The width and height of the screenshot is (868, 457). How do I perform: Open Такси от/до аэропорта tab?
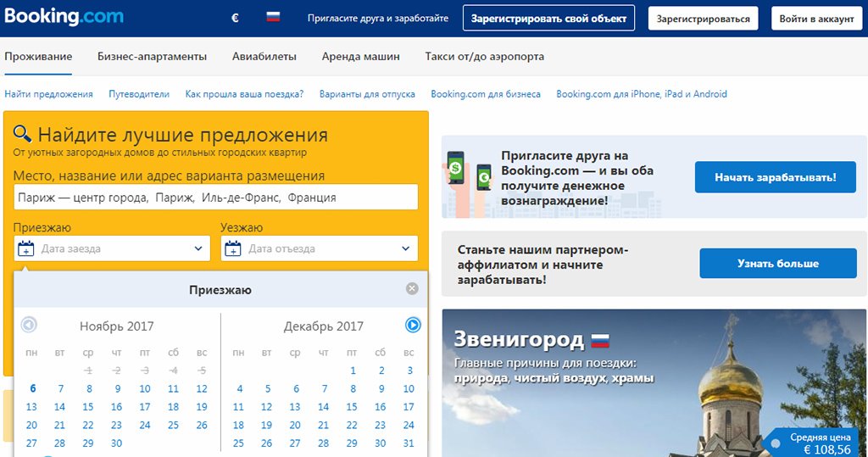[x=484, y=57]
